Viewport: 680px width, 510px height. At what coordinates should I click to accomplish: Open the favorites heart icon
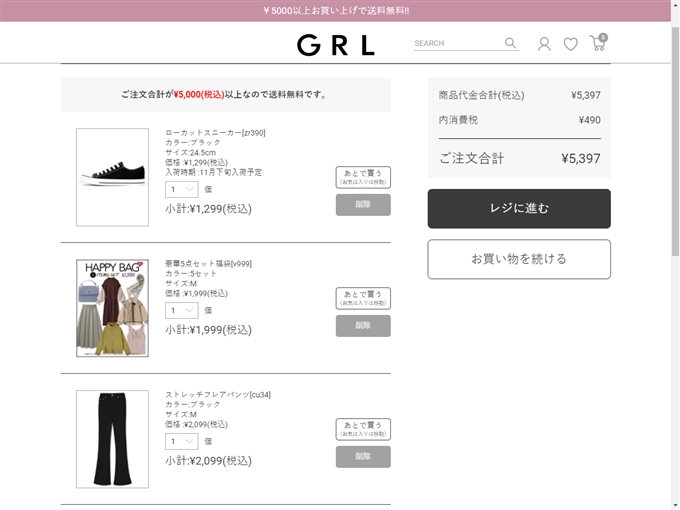pos(570,44)
